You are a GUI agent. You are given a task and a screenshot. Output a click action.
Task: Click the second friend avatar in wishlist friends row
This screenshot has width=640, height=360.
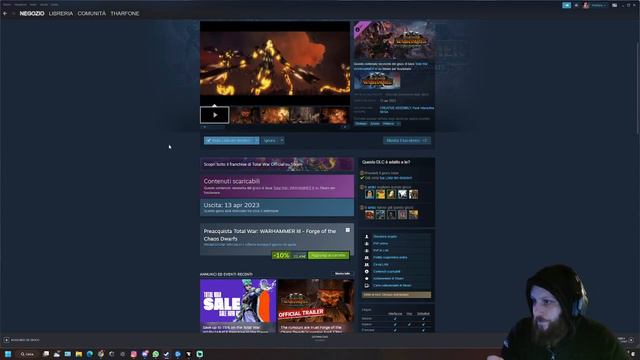(380, 194)
